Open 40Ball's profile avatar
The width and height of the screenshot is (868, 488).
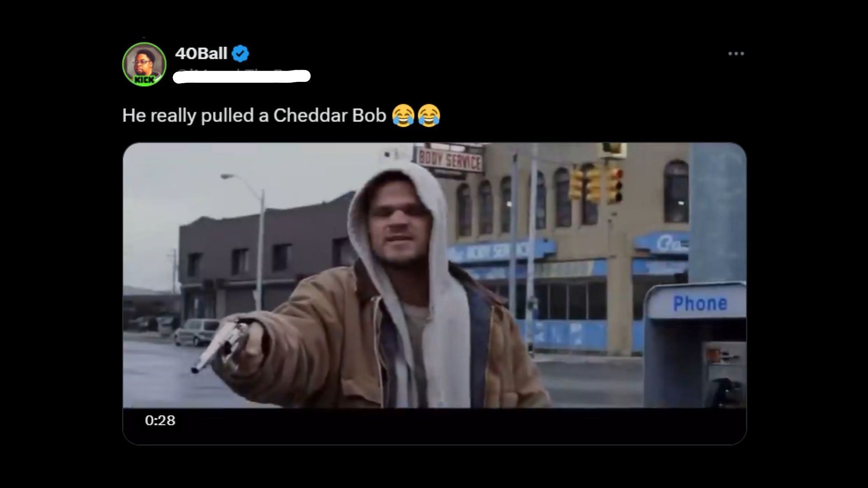(144, 64)
